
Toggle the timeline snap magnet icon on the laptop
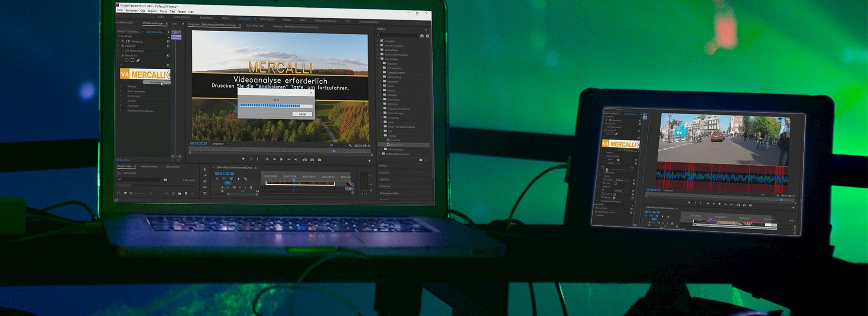[x=224, y=179]
